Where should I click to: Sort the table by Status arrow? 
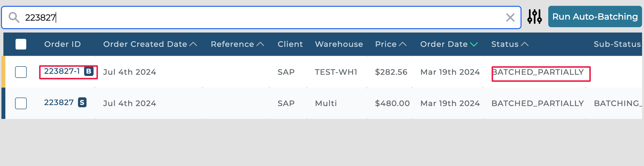coord(524,44)
